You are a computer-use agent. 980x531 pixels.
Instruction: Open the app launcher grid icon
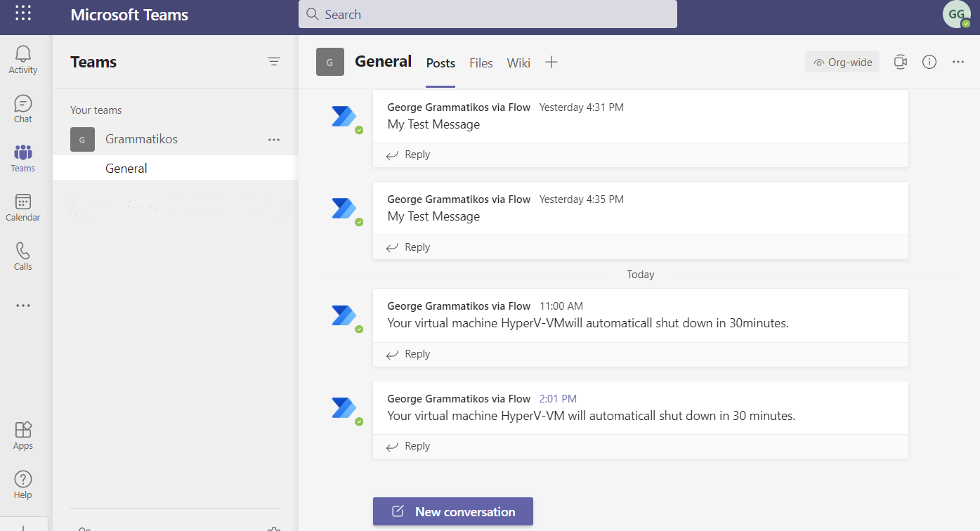pyautogui.click(x=23, y=13)
